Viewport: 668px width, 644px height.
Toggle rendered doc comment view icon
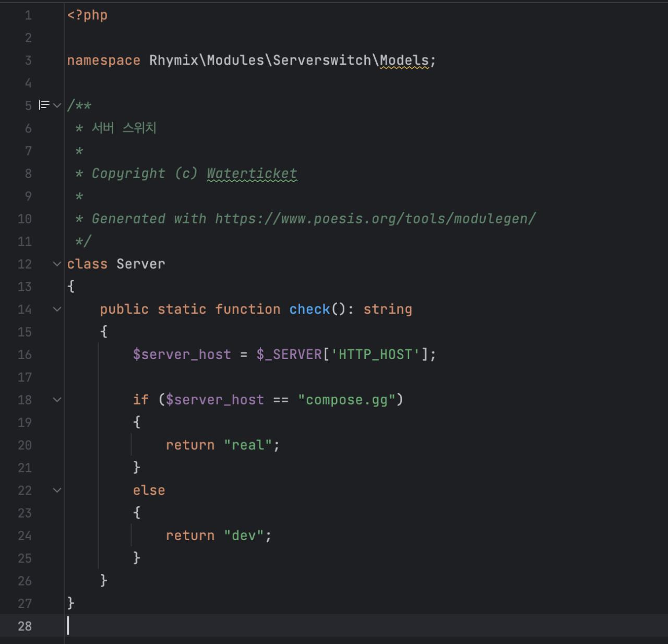click(x=44, y=105)
